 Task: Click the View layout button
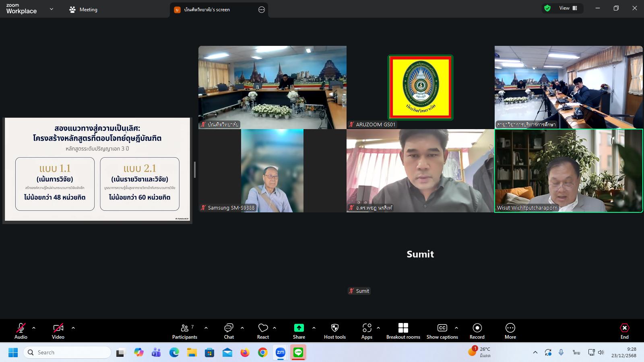point(568,8)
